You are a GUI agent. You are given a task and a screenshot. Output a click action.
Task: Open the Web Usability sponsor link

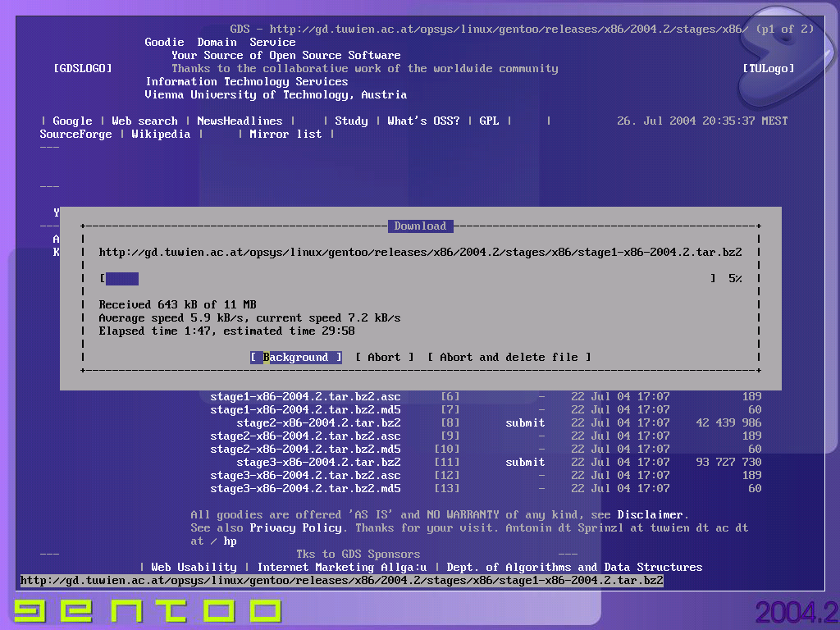tap(194, 568)
